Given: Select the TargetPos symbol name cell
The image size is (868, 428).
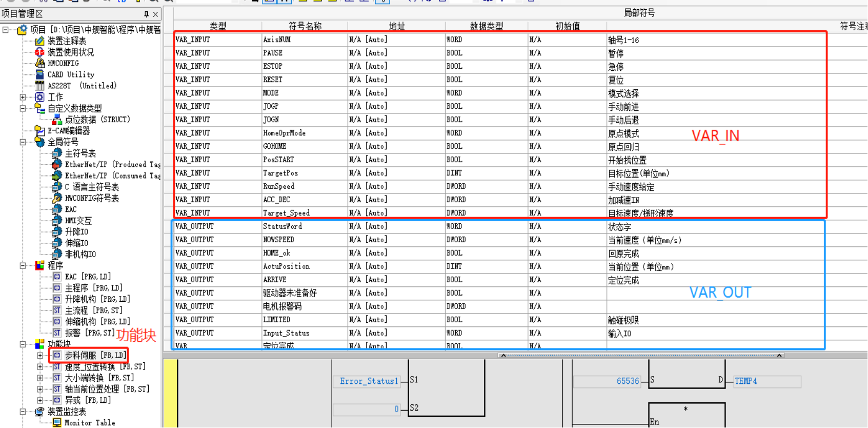Looking at the screenshot, I should (x=305, y=173).
